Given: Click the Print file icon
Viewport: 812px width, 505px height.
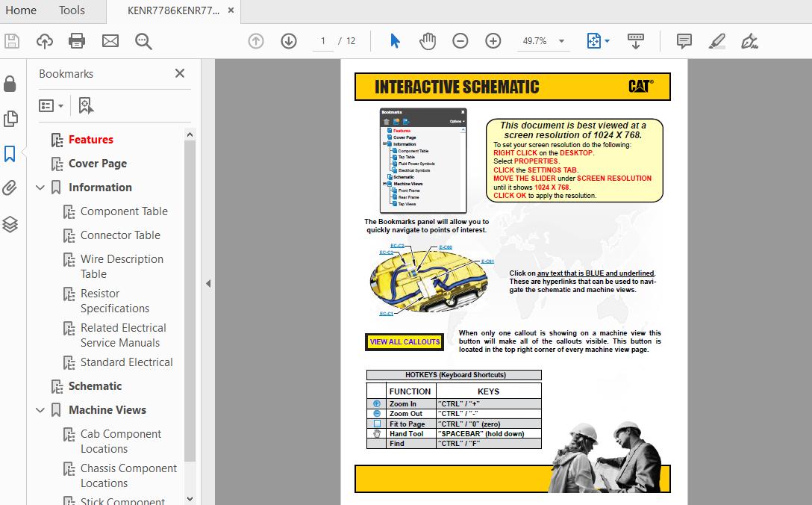Looking at the screenshot, I should 77,41.
